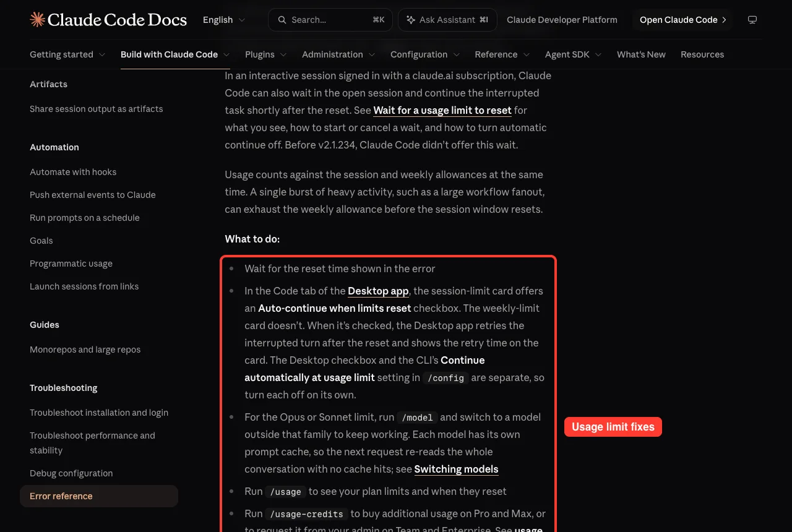Click the Guides sidebar section heading
The width and height of the screenshot is (792, 532).
click(x=45, y=325)
